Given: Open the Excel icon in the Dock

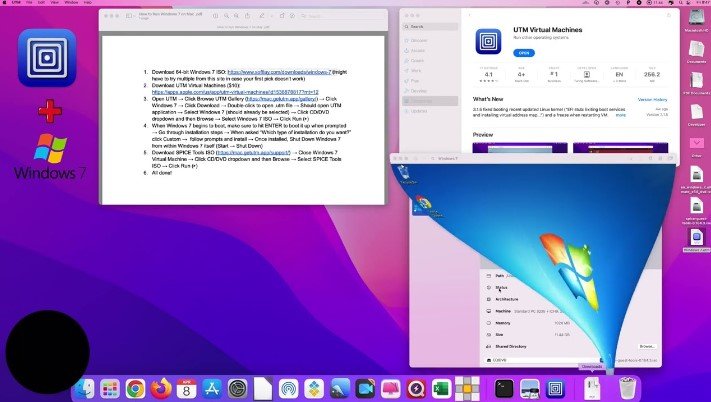Looking at the screenshot, I should 441,389.
